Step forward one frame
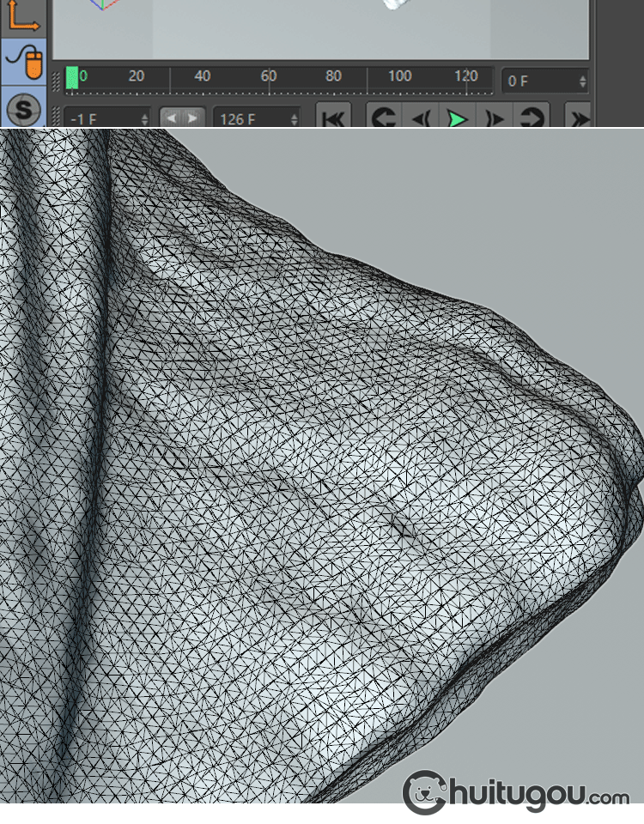The height and width of the screenshot is (824, 644). 495,118
